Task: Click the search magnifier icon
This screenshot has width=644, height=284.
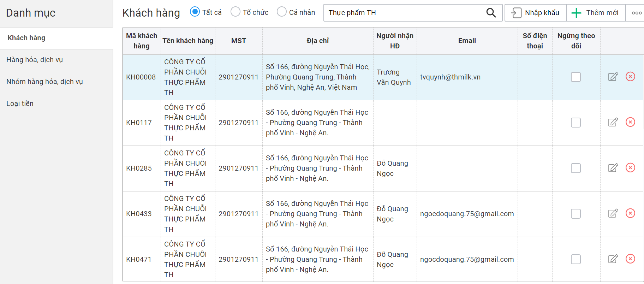Action: 491,13
